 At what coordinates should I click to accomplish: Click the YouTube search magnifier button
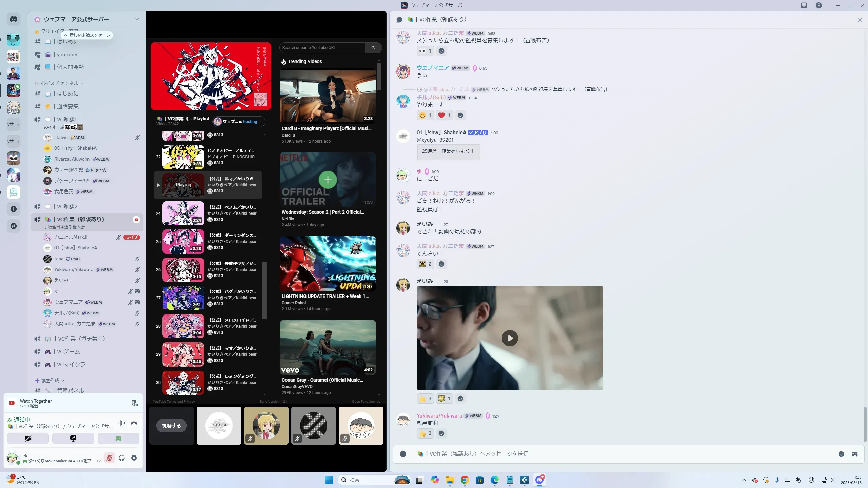point(373,48)
